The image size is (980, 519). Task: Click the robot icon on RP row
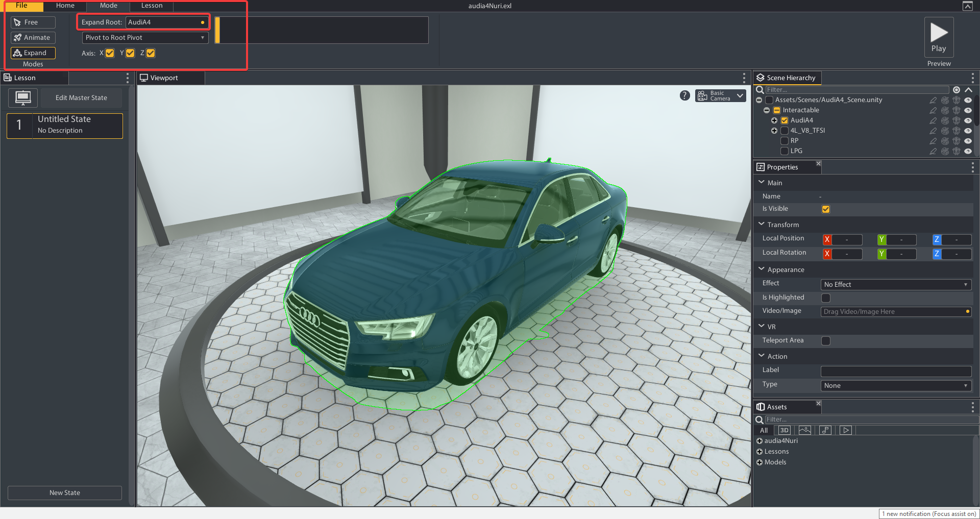click(x=957, y=141)
